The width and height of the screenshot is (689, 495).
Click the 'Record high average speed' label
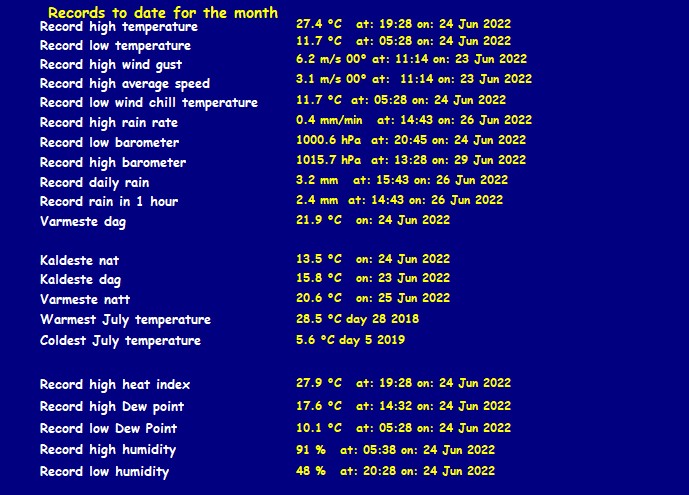tap(125, 84)
